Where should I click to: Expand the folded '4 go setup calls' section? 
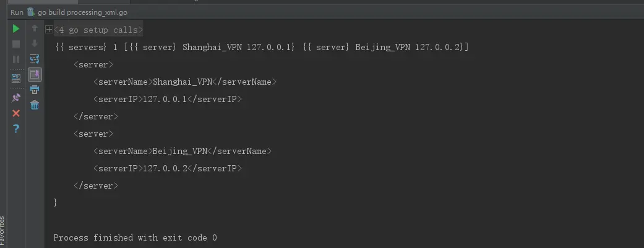49,30
